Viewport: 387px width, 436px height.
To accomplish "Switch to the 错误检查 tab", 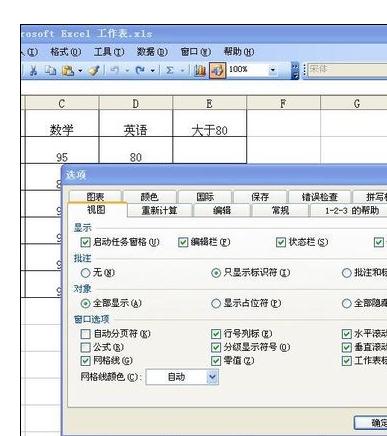I will (x=319, y=197).
